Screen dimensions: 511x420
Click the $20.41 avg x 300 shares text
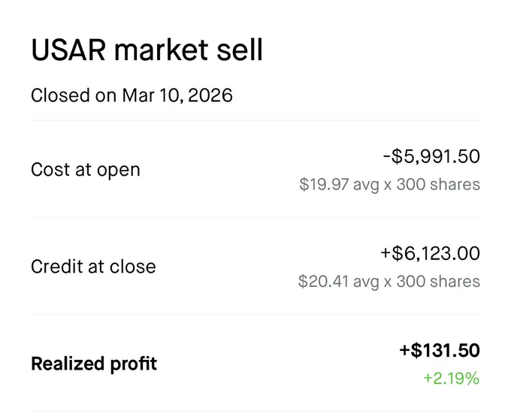coord(389,282)
